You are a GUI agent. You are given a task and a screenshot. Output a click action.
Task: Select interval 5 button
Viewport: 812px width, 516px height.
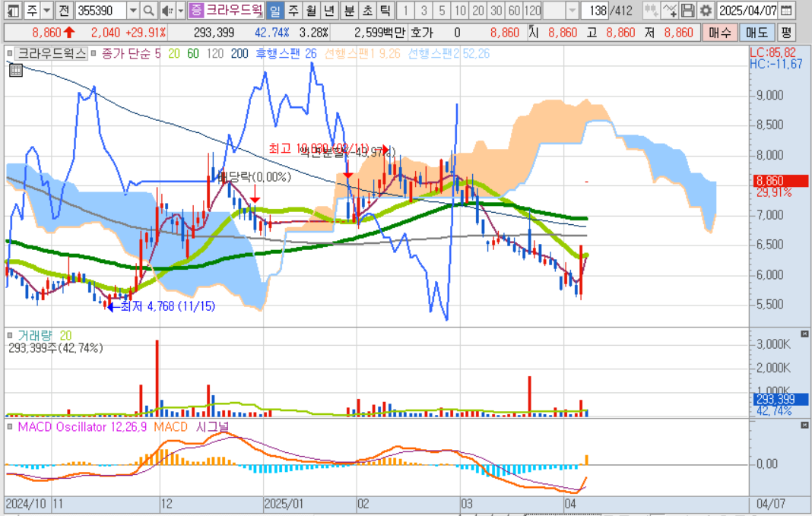442,10
